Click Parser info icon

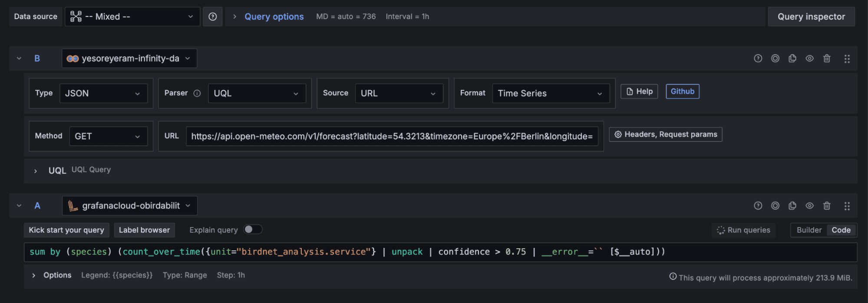coord(197,93)
